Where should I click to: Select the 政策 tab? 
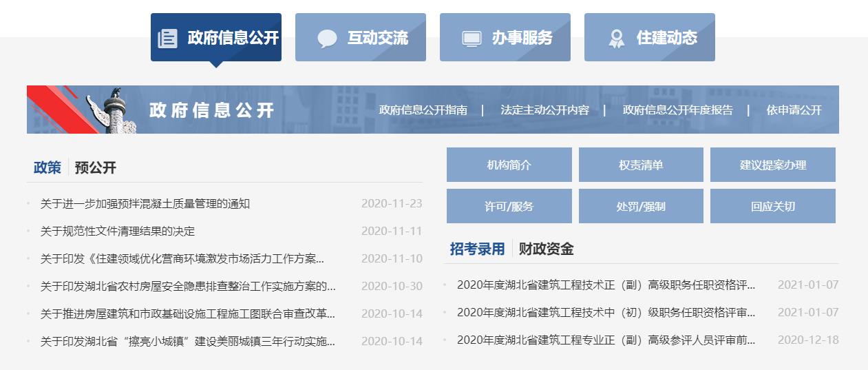(47, 167)
